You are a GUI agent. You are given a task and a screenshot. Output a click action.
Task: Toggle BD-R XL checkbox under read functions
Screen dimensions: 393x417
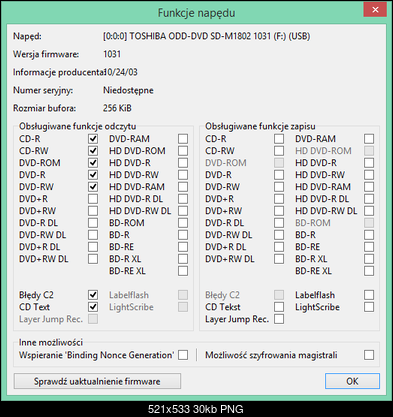[x=183, y=259]
